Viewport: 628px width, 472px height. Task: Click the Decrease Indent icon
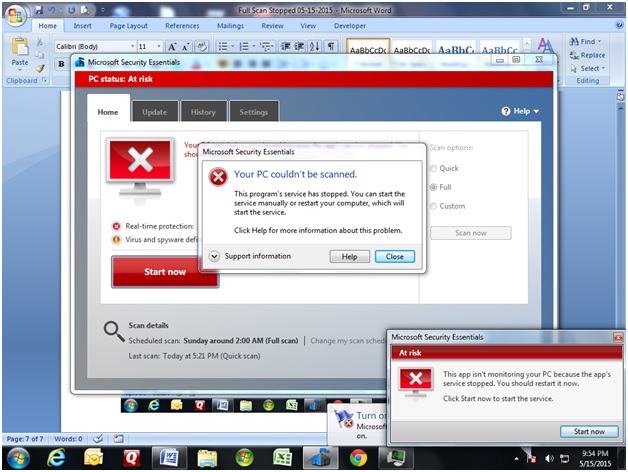tap(286, 46)
